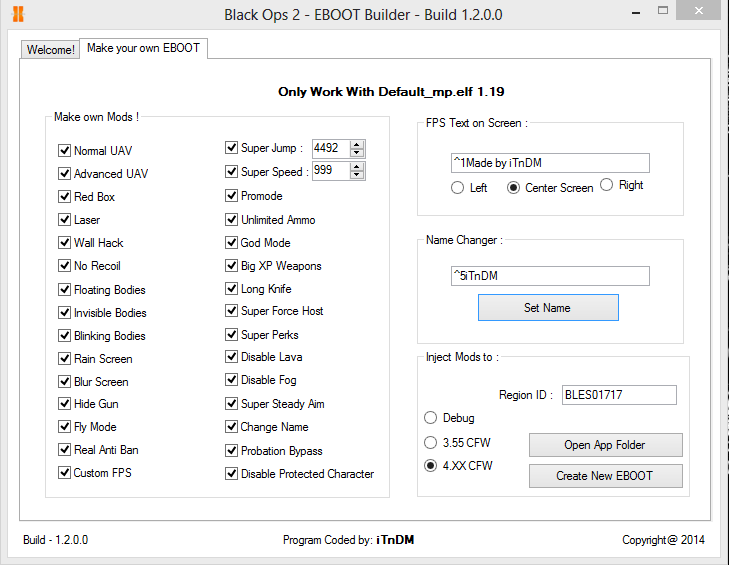
Task: Toggle the Advanced UAV checkbox
Action: 64,173
